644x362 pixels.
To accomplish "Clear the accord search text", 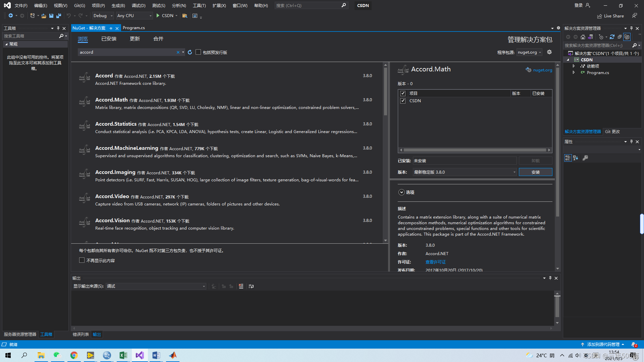I will click(x=178, y=52).
